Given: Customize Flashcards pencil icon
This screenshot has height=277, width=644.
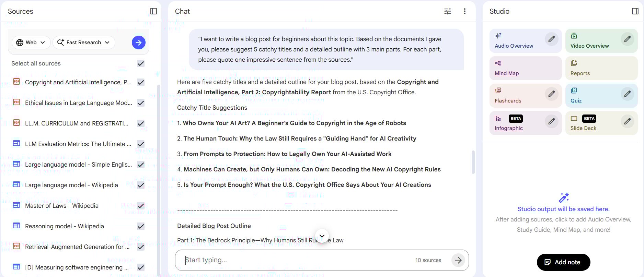Looking at the screenshot, I should pyautogui.click(x=551, y=94).
